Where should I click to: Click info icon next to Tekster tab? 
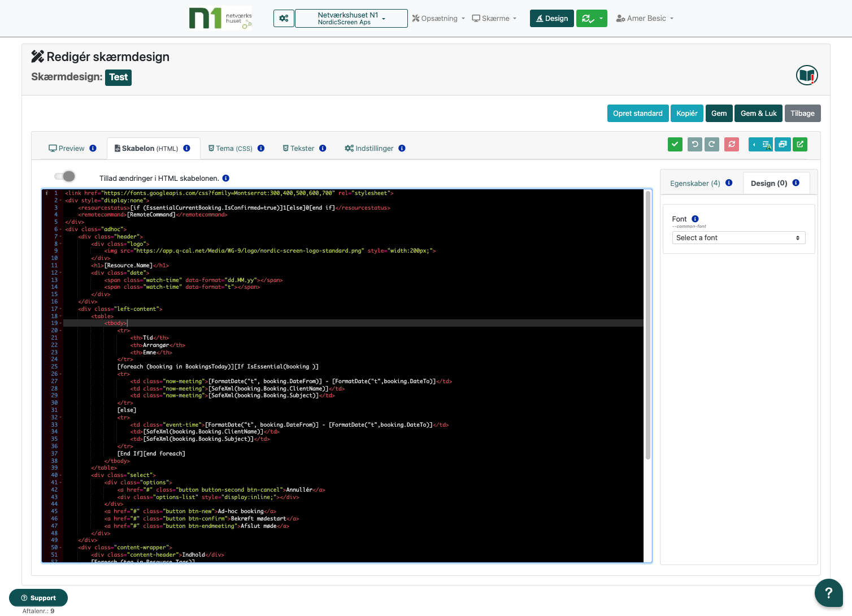[323, 148]
